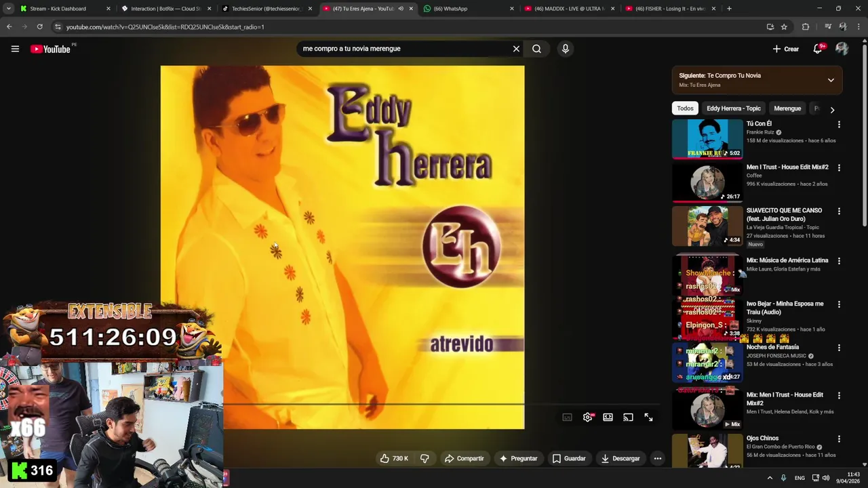Go back with the browser back arrow
Viewport: 868px width, 488px height.
click(x=9, y=27)
